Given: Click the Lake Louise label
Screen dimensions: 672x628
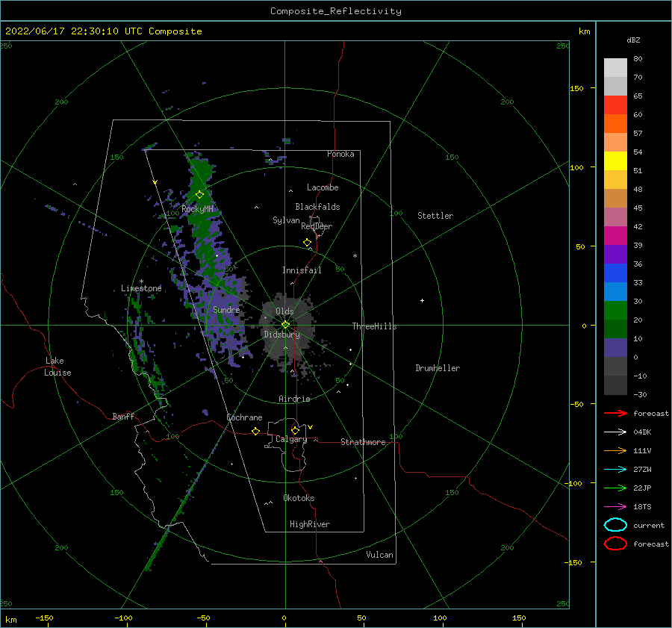Looking at the screenshot, I should (57, 367).
